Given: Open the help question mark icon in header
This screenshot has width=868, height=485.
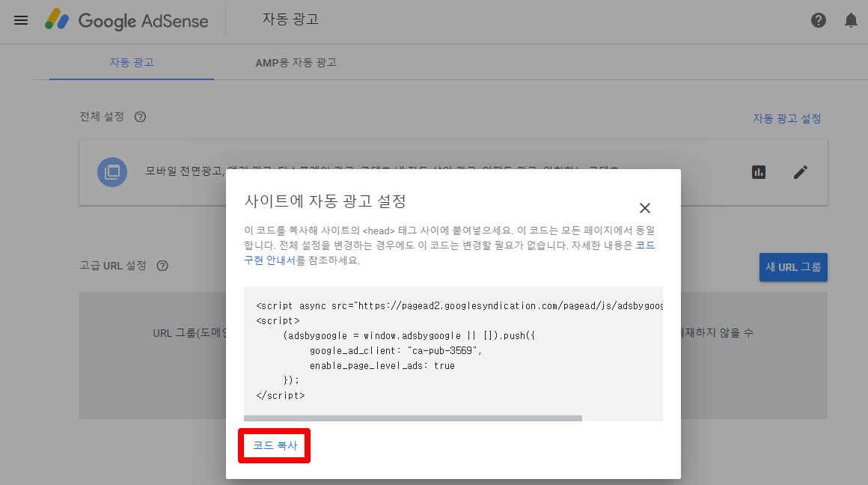Looking at the screenshot, I should pos(818,20).
